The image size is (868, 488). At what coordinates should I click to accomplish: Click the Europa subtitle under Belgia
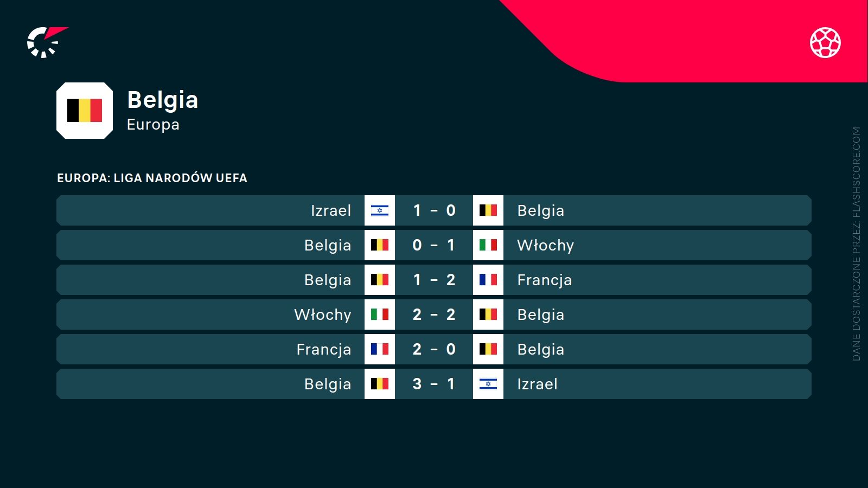[x=153, y=125]
